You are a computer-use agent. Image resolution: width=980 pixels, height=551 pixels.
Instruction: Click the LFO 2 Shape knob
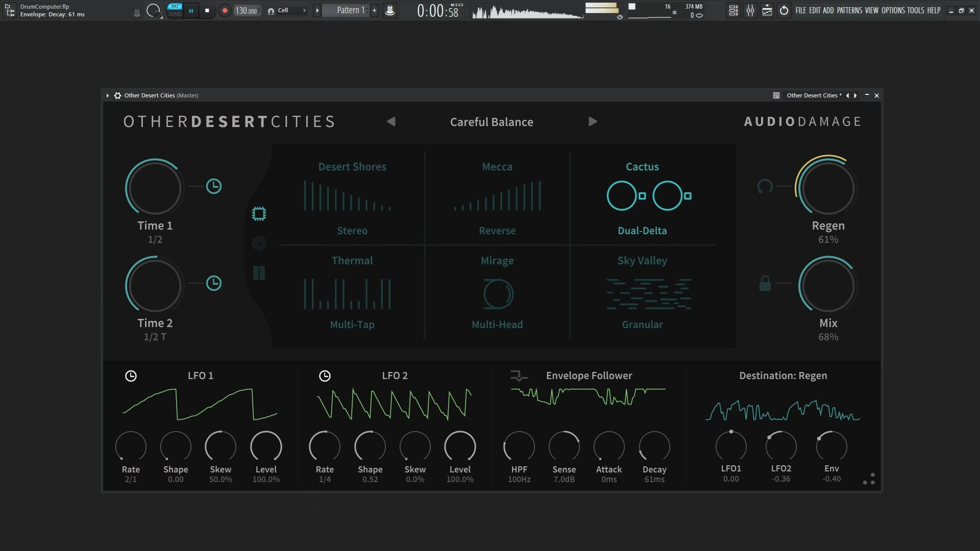click(x=370, y=446)
